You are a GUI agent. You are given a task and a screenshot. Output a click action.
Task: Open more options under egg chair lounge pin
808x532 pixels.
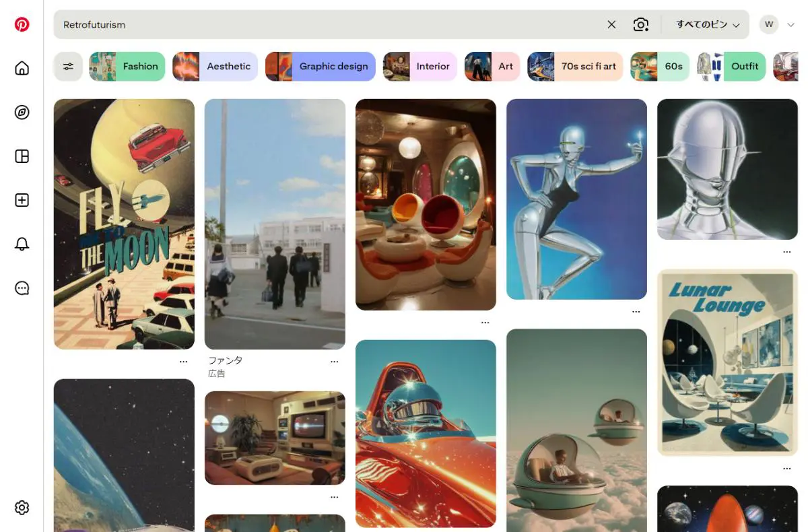click(485, 323)
